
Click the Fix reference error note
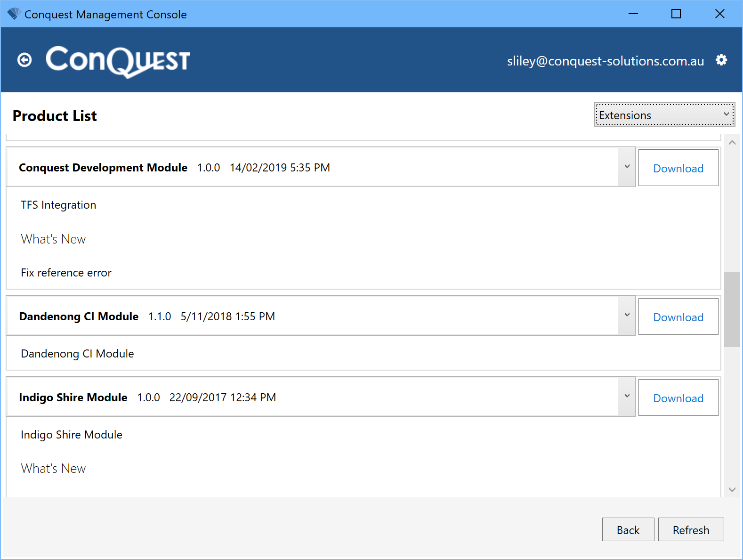click(x=66, y=273)
